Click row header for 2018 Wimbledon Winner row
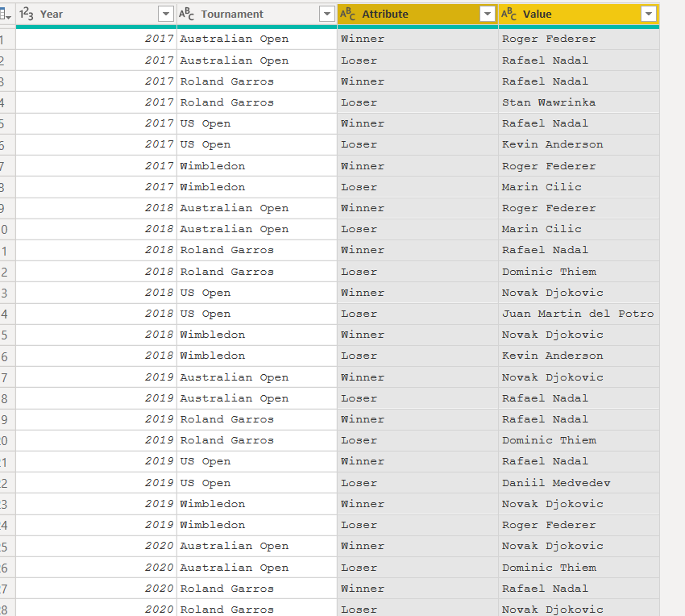This screenshot has height=616, width=685. click(x=7, y=335)
